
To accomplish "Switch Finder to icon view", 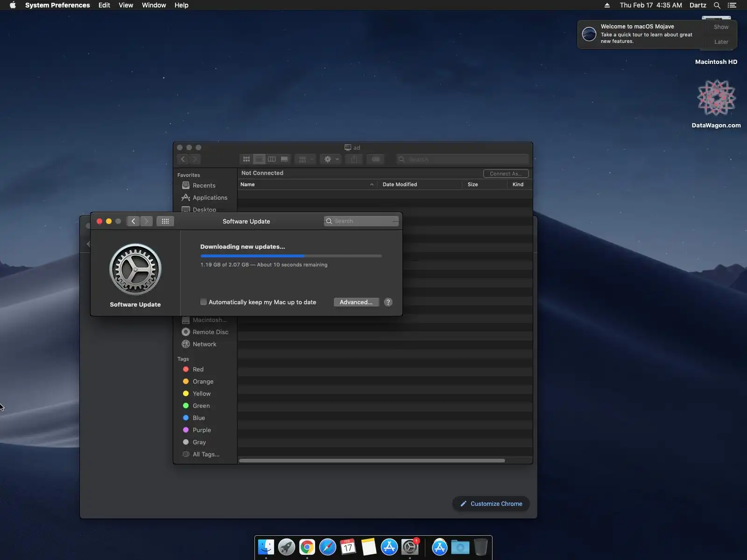I will coord(246,159).
